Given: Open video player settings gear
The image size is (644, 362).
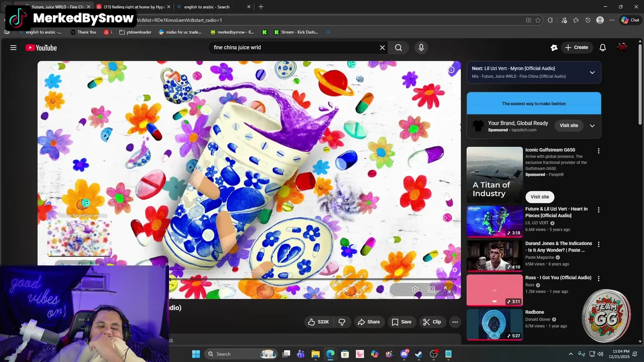Looking at the screenshot, I should (415, 290).
